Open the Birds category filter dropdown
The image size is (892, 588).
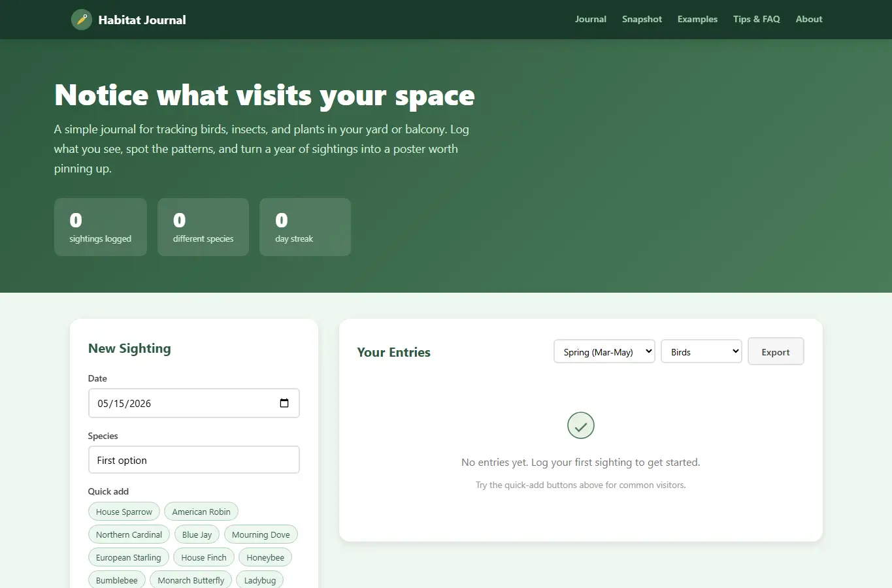pyautogui.click(x=701, y=351)
